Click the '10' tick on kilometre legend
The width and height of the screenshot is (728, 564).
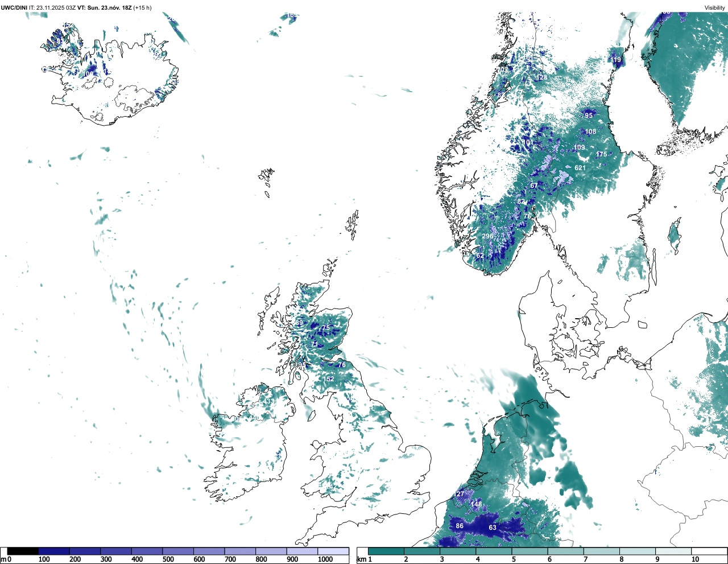[695, 559]
